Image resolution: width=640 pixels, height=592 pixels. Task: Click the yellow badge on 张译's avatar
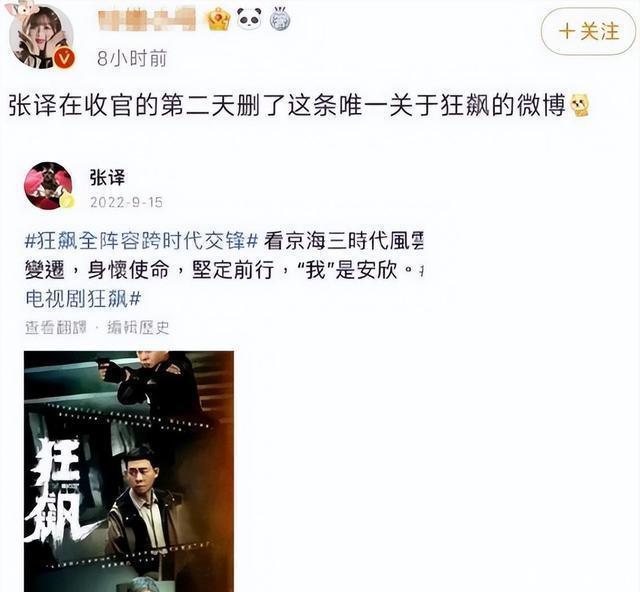tap(67, 201)
